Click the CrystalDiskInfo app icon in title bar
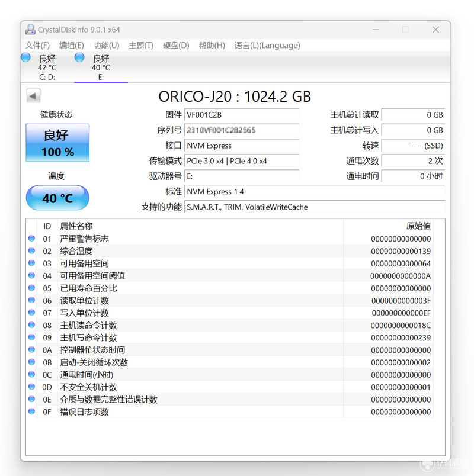Screen dimensions: 474x476 (30, 30)
